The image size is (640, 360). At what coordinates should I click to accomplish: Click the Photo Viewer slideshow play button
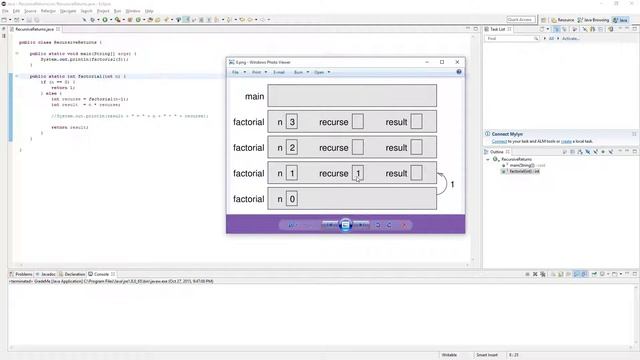(345, 225)
